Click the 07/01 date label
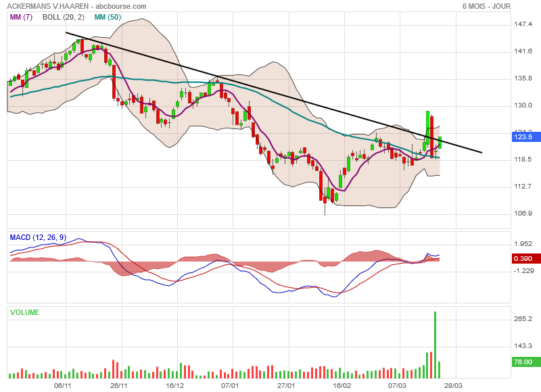 (230, 385)
